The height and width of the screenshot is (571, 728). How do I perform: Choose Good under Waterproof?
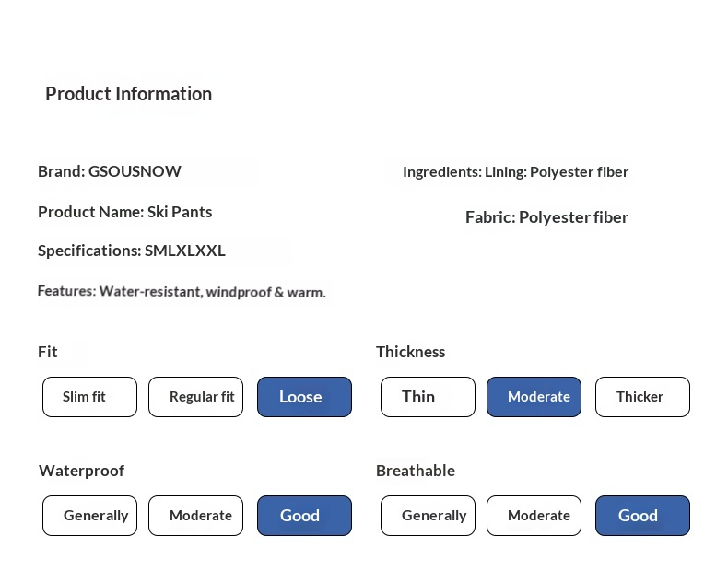click(304, 516)
